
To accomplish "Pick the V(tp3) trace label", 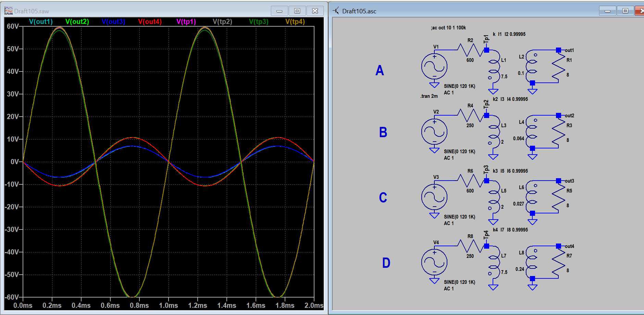I will pos(259,22).
